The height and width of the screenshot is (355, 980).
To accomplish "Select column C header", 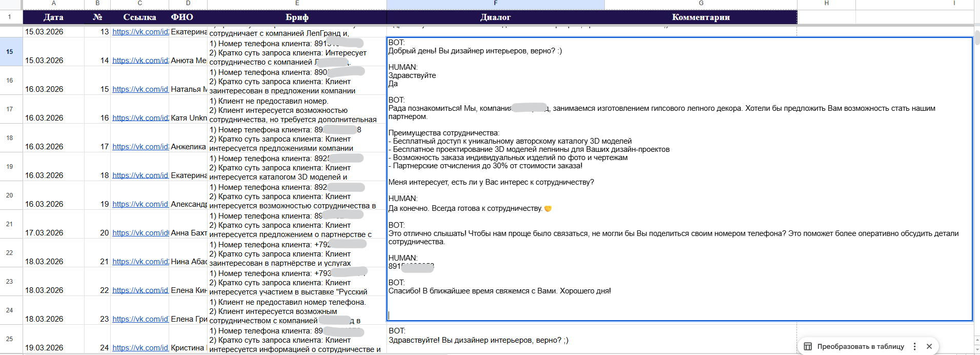I will click(140, 4).
